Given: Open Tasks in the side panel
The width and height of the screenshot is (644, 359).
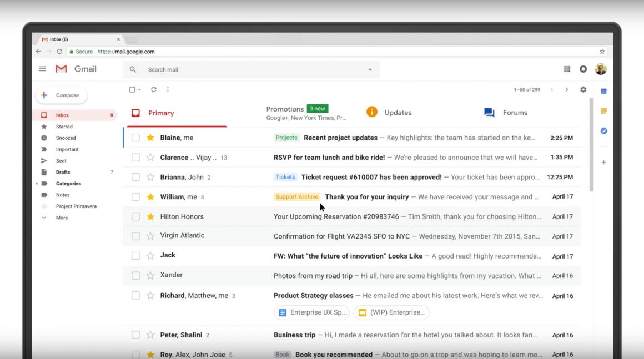Looking at the screenshot, I should pos(604,131).
